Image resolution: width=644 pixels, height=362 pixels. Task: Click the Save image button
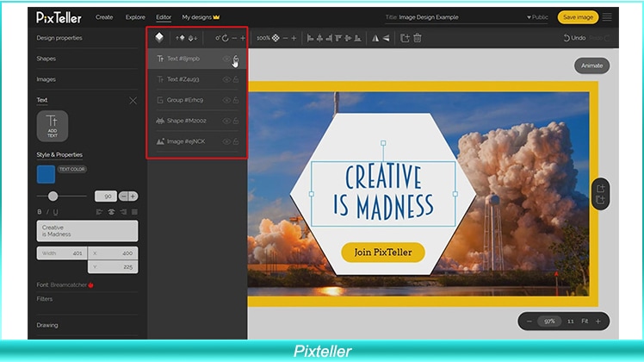pos(578,16)
